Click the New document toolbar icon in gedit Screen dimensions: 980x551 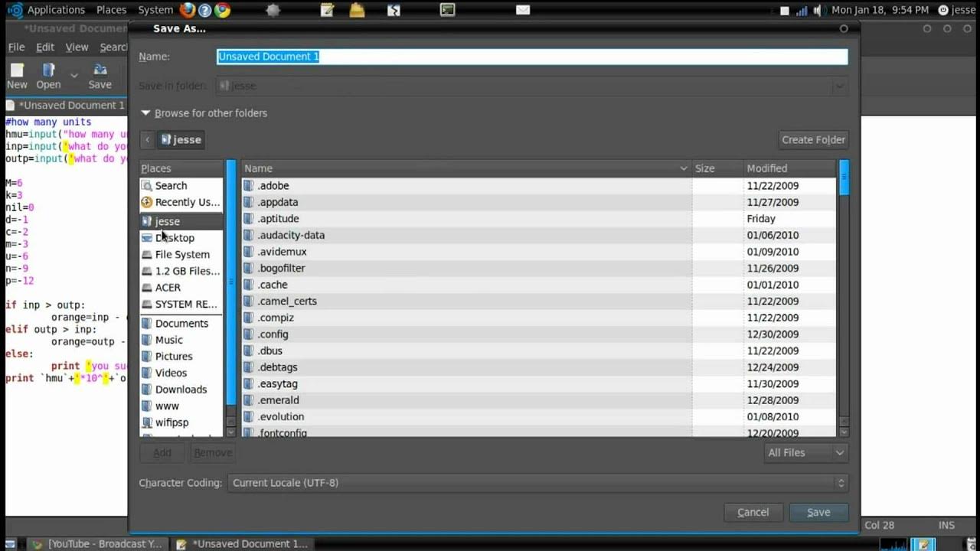click(x=17, y=77)
